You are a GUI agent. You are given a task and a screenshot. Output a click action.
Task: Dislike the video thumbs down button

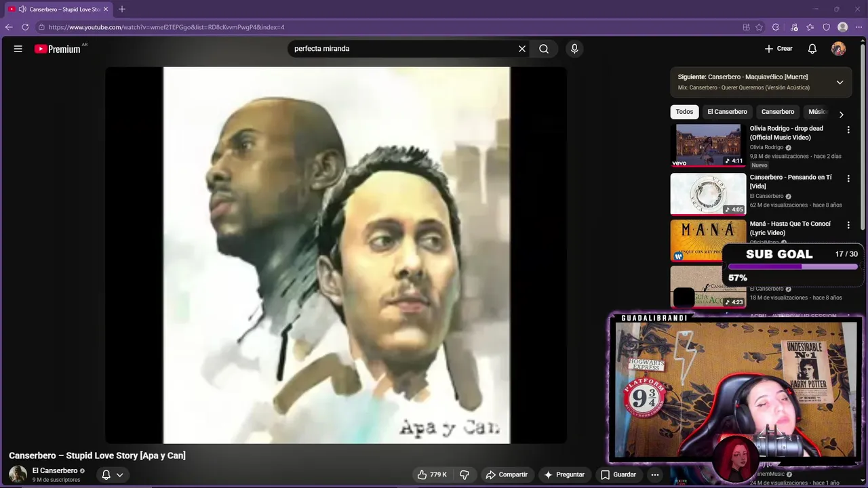click(465, 474)
